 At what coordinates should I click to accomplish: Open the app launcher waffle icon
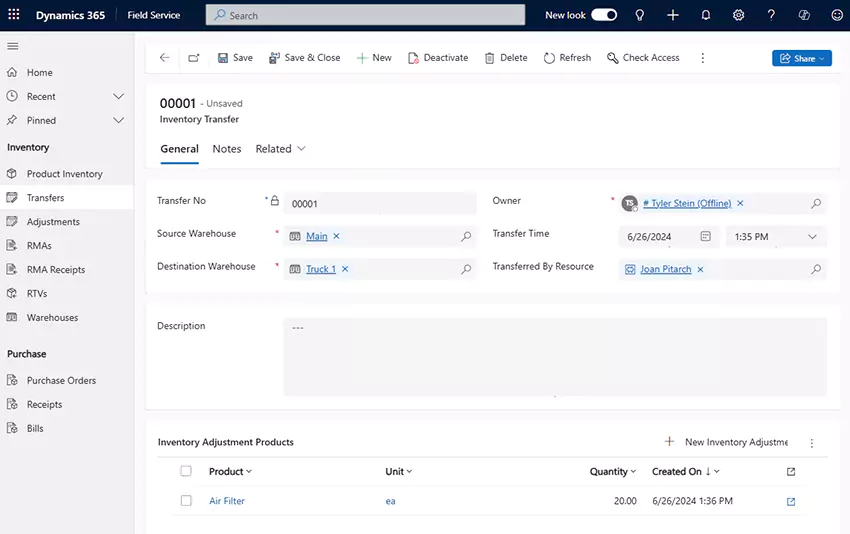[14, 15]
